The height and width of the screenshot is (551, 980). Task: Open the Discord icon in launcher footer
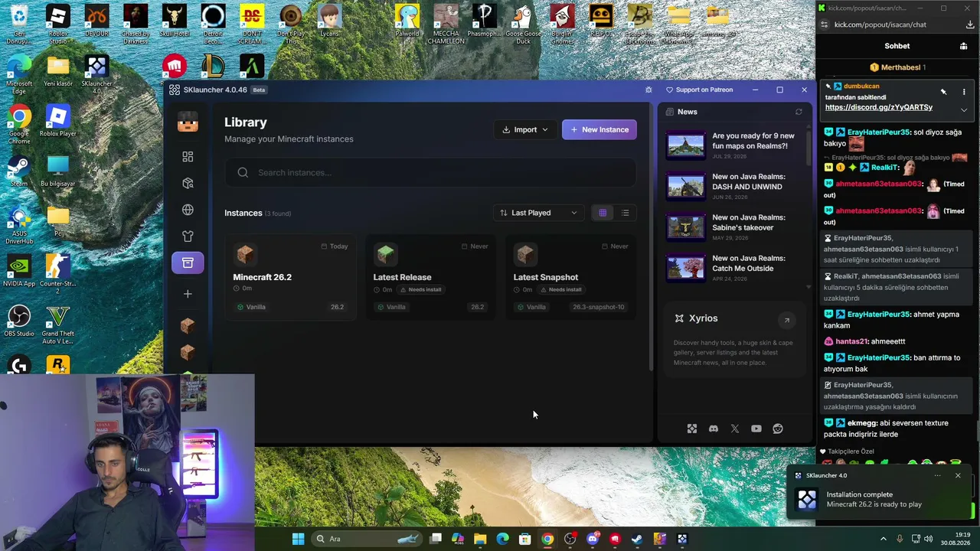[x=714, y=429]
